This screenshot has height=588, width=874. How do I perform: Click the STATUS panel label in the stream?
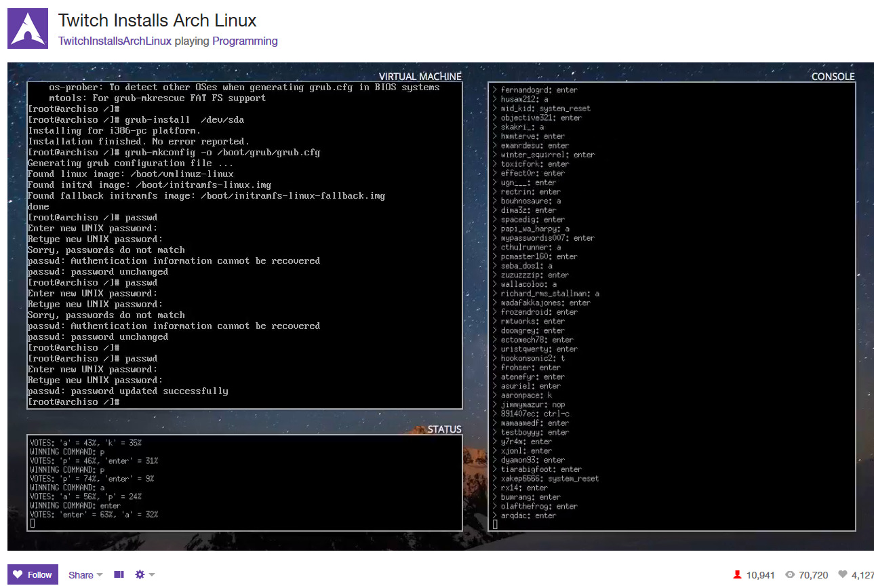pos(444,429)
